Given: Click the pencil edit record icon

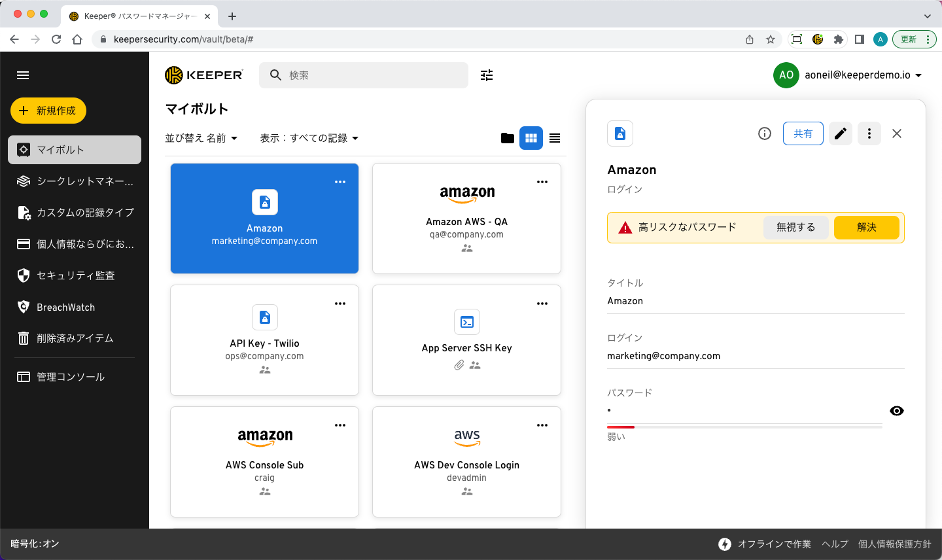Looking at the screenshot, I should point(841,133).
